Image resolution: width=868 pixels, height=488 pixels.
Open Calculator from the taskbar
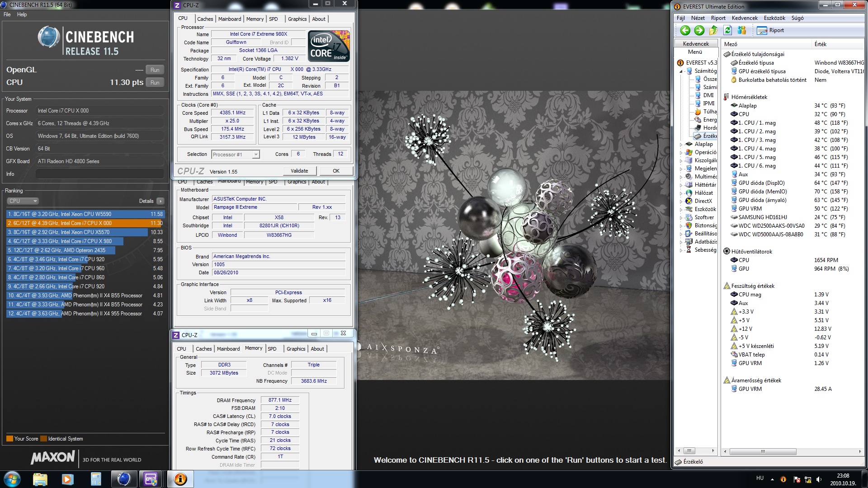point(96,479)
